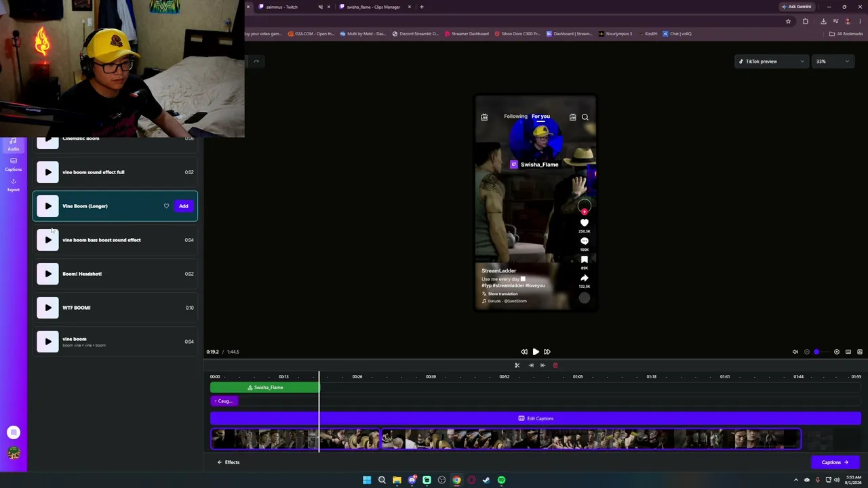
Task: Preview the WTF BOOM! sound
Action: pos(47,308)
